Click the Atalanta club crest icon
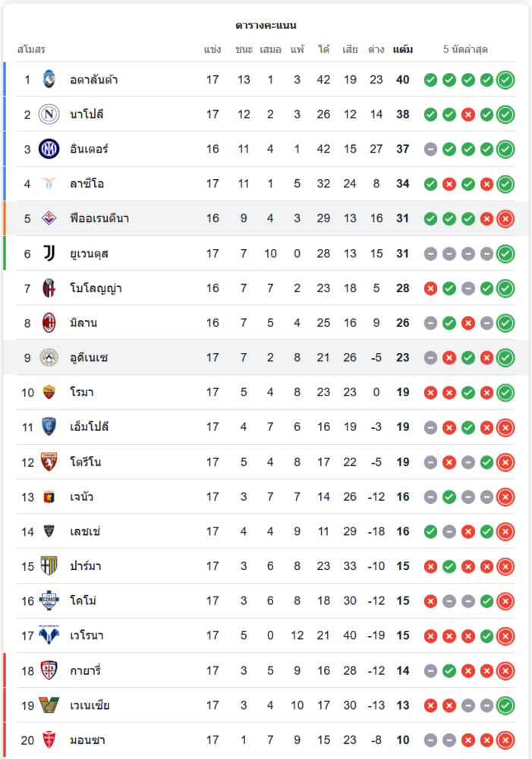Viewport: 532px width, 759px height. [49, 80]
